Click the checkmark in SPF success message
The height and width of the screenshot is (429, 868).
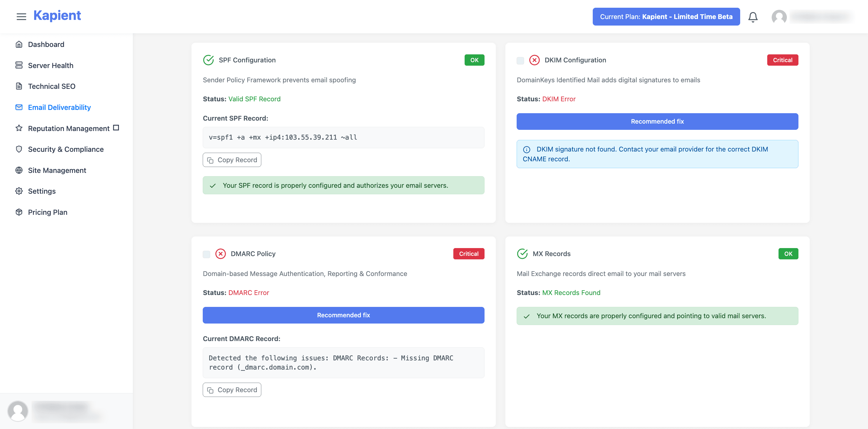(213, 186)
